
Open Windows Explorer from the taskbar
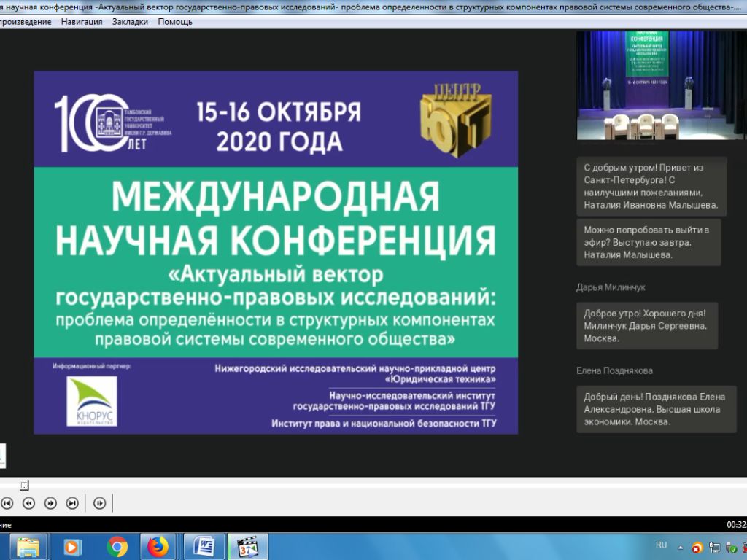(28, 547)
